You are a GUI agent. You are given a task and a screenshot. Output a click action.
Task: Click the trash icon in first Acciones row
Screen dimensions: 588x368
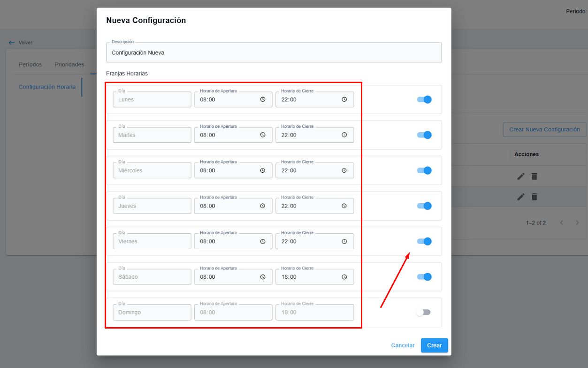click(x=534, y=176)
